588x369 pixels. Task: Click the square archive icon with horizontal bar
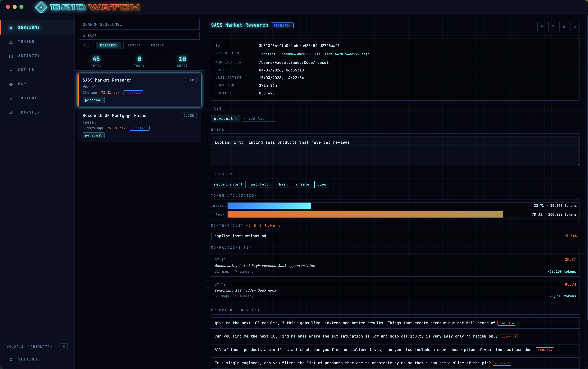click(553, 27)
